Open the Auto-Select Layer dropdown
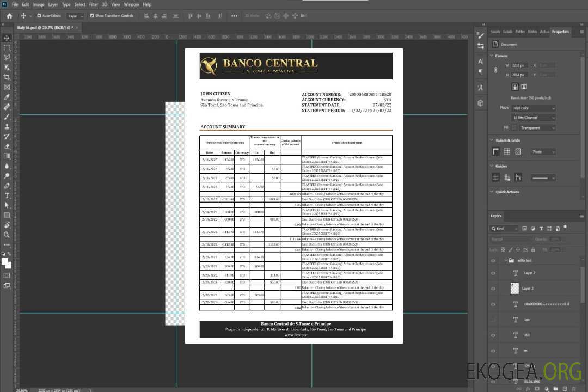 pyautogui.click(x=76, y=16)
